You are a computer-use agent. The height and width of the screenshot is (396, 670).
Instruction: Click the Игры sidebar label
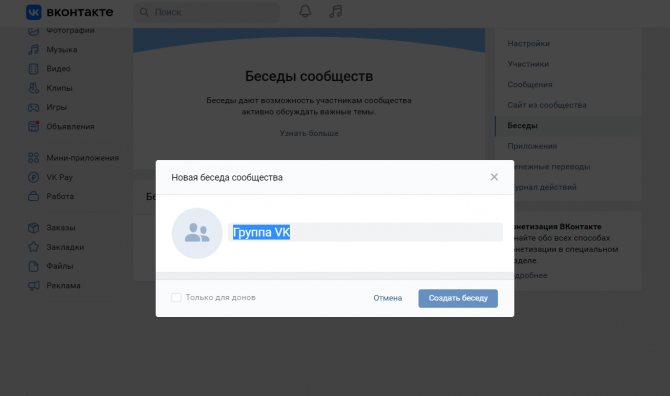click(56, 107)
